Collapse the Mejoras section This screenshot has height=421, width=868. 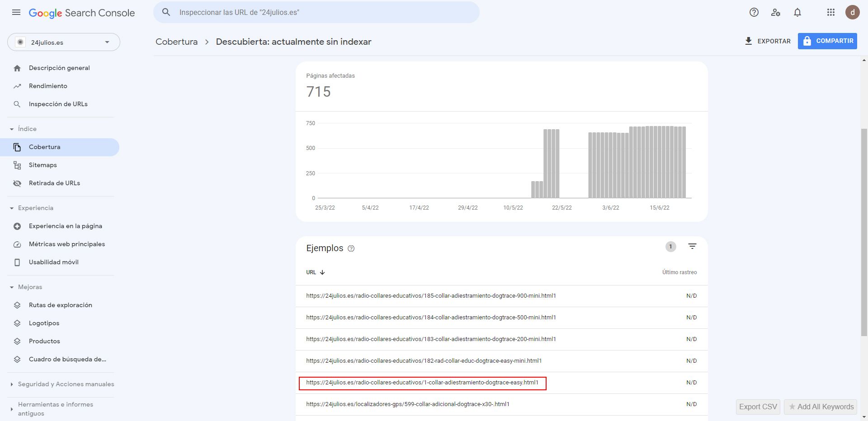click(12, 287)
